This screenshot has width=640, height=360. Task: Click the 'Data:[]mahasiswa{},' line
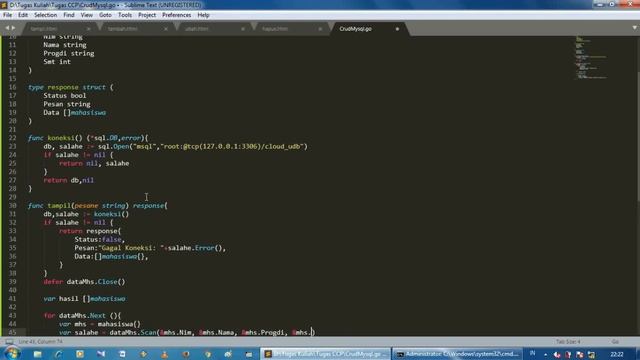click(111, 256)
